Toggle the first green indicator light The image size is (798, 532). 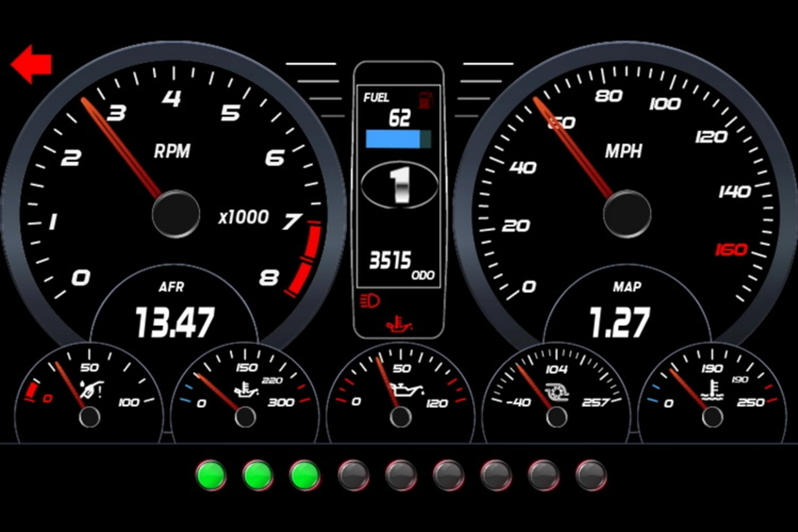point(211,475)
